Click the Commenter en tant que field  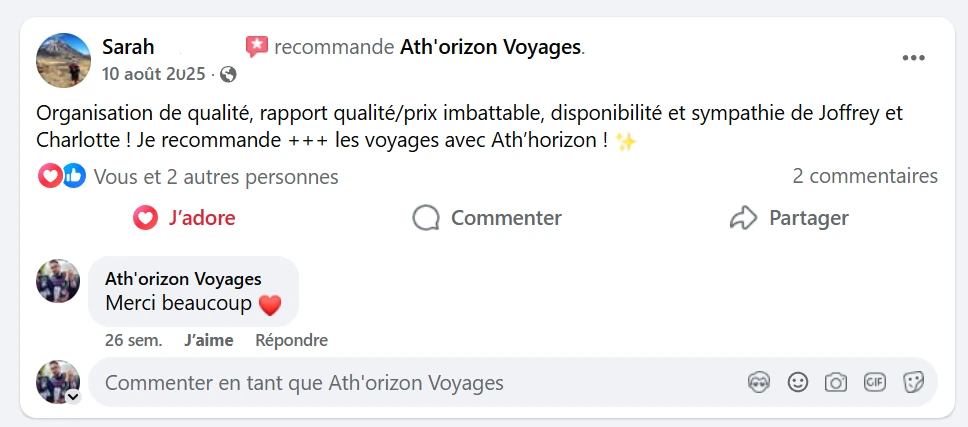tap(512, 383)
